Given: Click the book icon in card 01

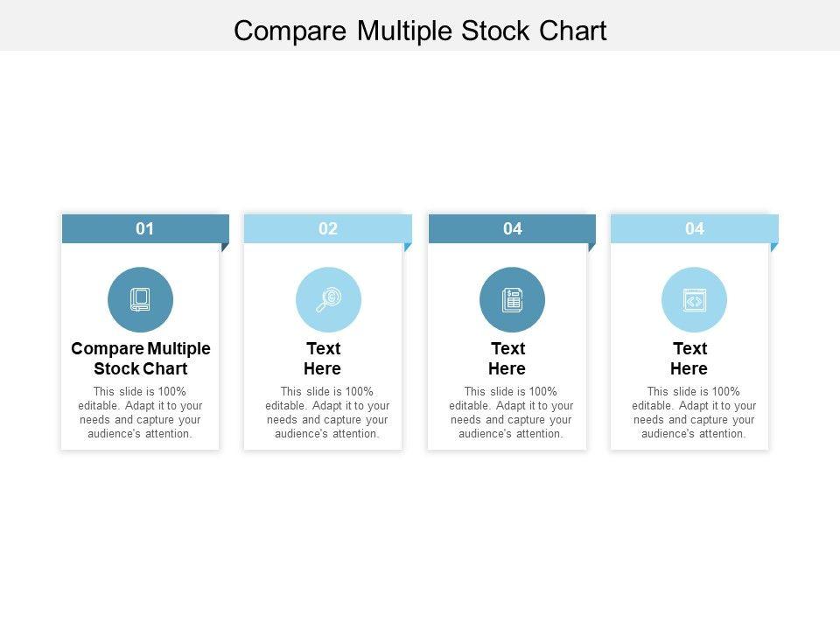Looking at the screenshot, I should coord(140,300).
